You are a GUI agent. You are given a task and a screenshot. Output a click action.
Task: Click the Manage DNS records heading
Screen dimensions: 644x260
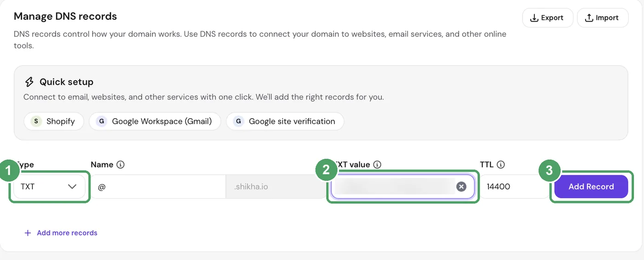[x=65, y=17]
